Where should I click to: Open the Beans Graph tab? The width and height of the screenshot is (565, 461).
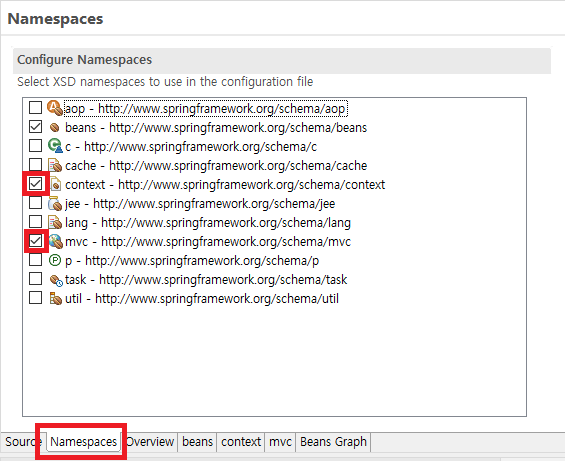[333, 442]
